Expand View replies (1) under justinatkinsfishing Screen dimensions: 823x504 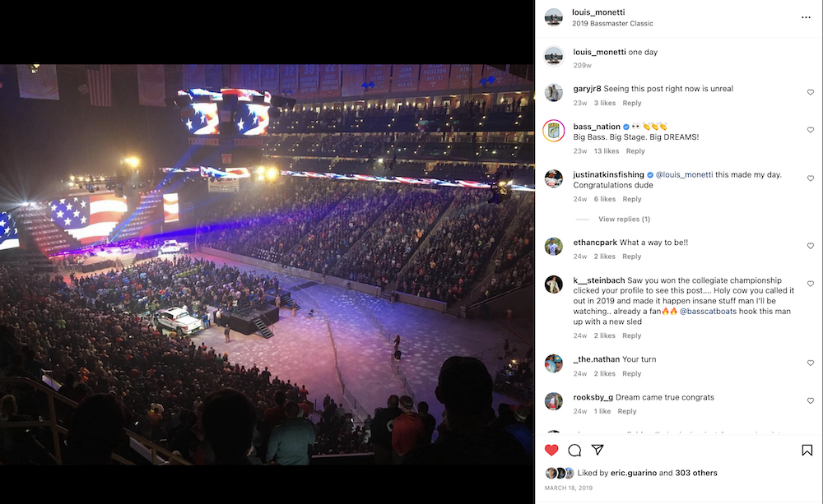(x=624, y=220)
